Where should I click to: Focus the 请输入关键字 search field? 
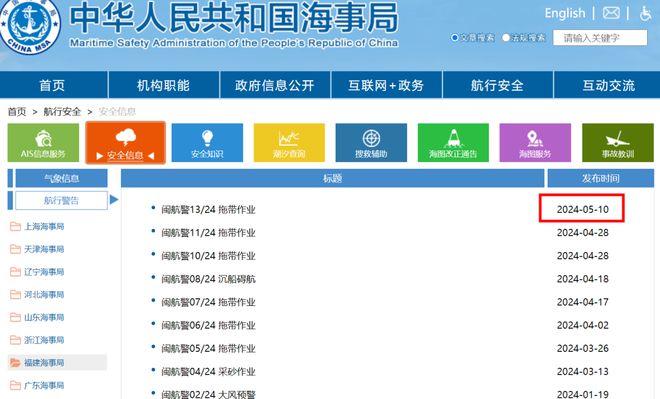(x=600, y=38)
